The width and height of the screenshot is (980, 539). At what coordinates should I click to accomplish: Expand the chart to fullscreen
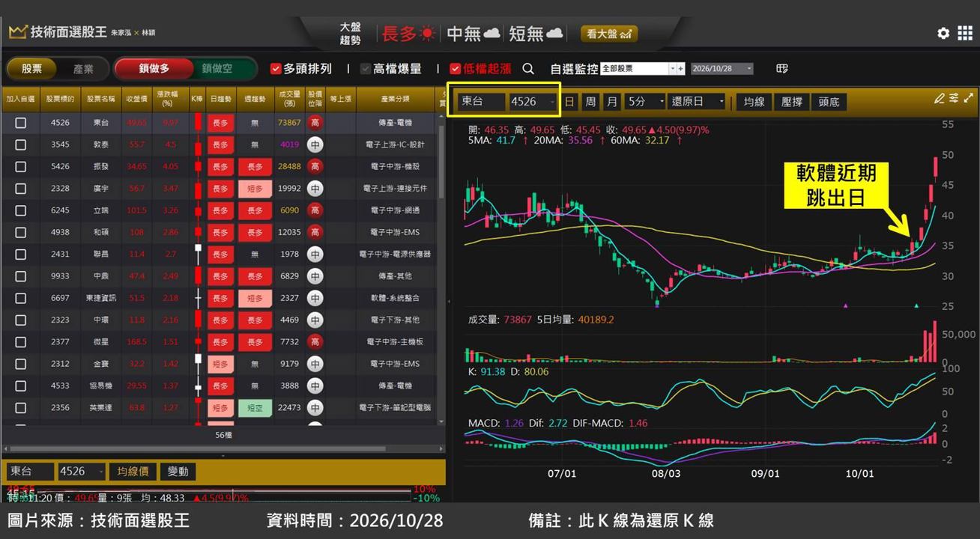(x=969, y=98)
